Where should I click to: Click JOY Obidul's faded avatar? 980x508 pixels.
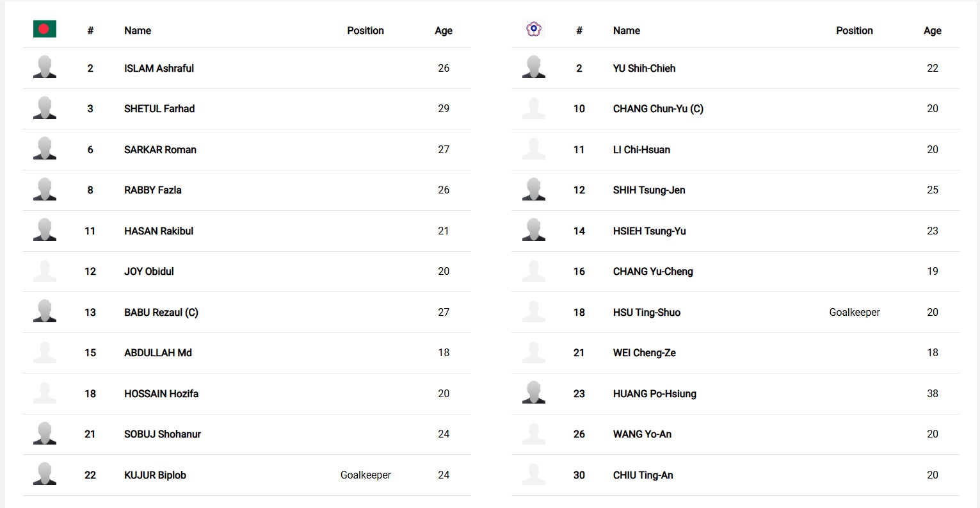click(45, 271)
